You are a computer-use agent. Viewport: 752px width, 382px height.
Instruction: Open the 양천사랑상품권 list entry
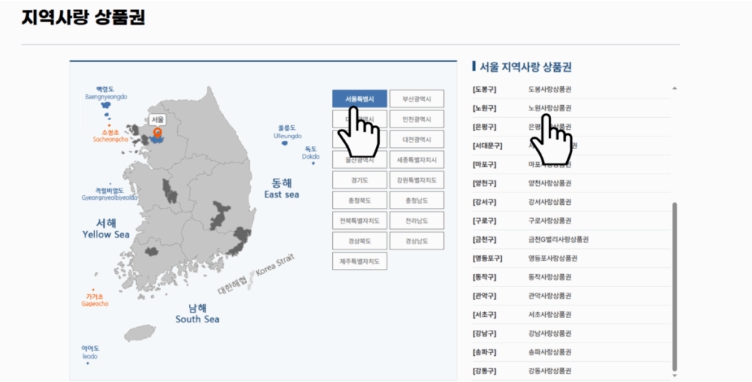tap(550, 183)
